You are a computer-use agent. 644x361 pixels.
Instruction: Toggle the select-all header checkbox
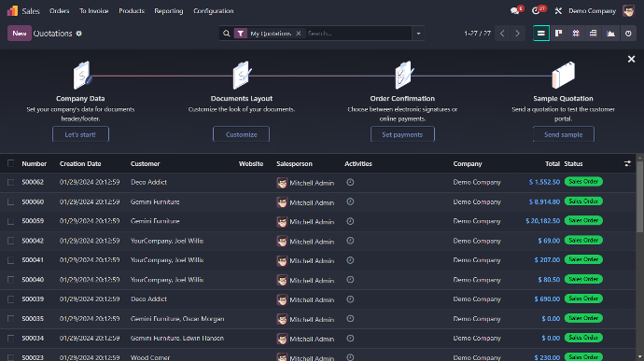10,163
